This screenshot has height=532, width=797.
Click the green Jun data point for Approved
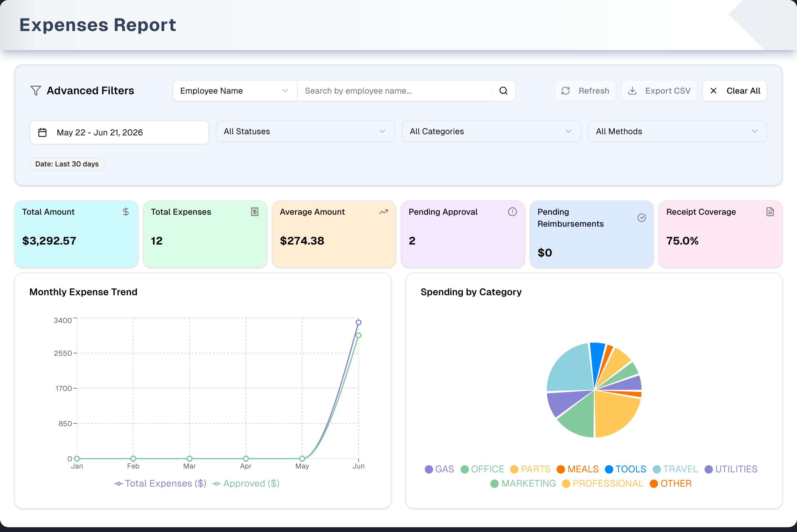pos(358,335)
